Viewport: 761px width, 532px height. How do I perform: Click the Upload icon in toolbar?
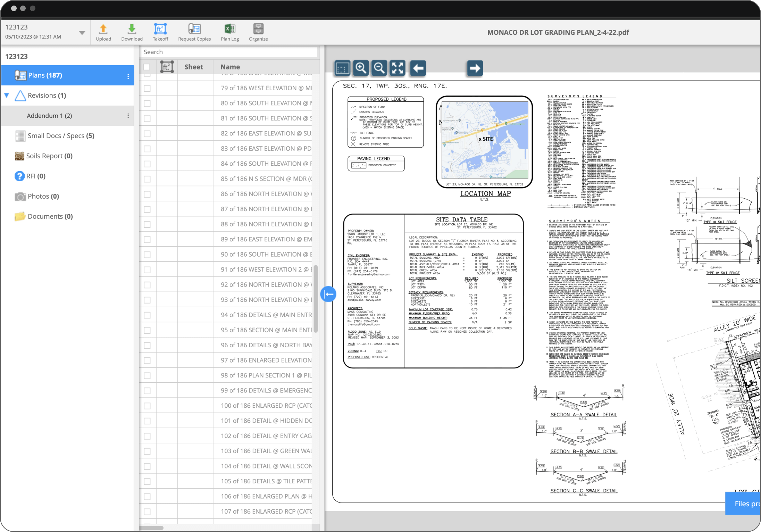103,29
